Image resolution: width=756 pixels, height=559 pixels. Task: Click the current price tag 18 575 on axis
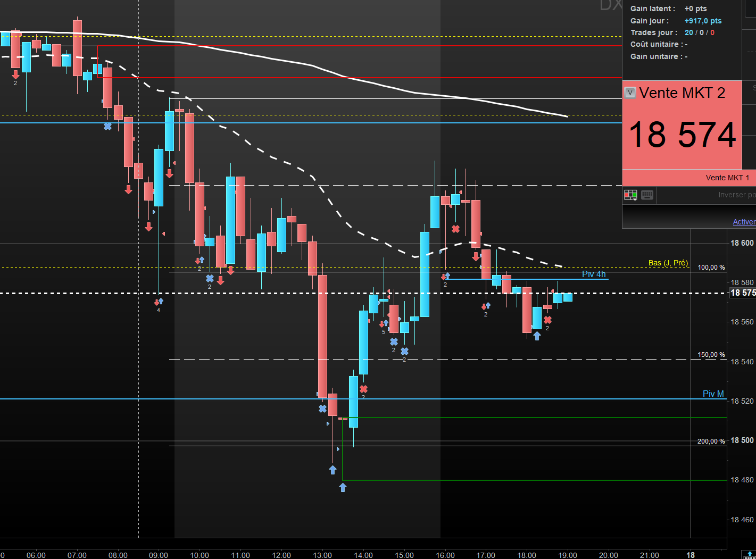click(743, 293)
